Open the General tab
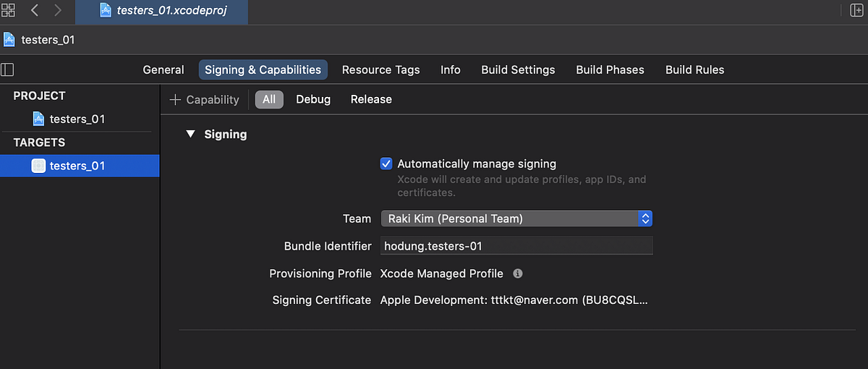The image size is (868, 369). 163,70
